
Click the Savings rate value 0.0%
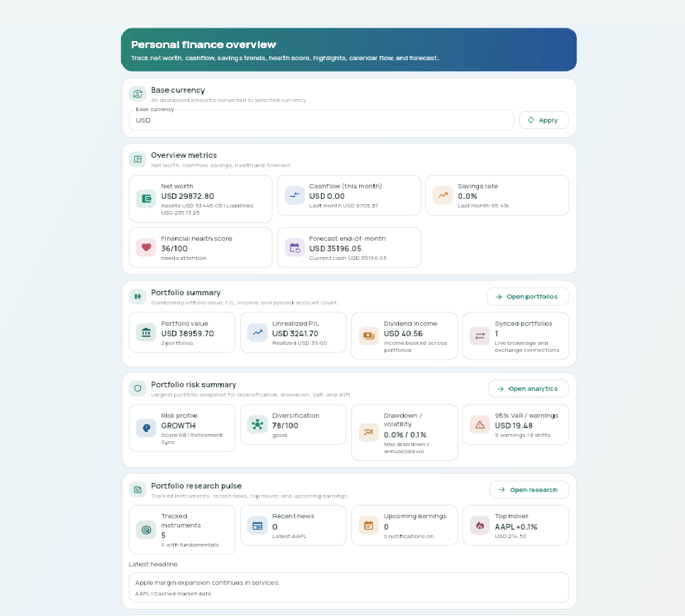click(x=468, y=196)
